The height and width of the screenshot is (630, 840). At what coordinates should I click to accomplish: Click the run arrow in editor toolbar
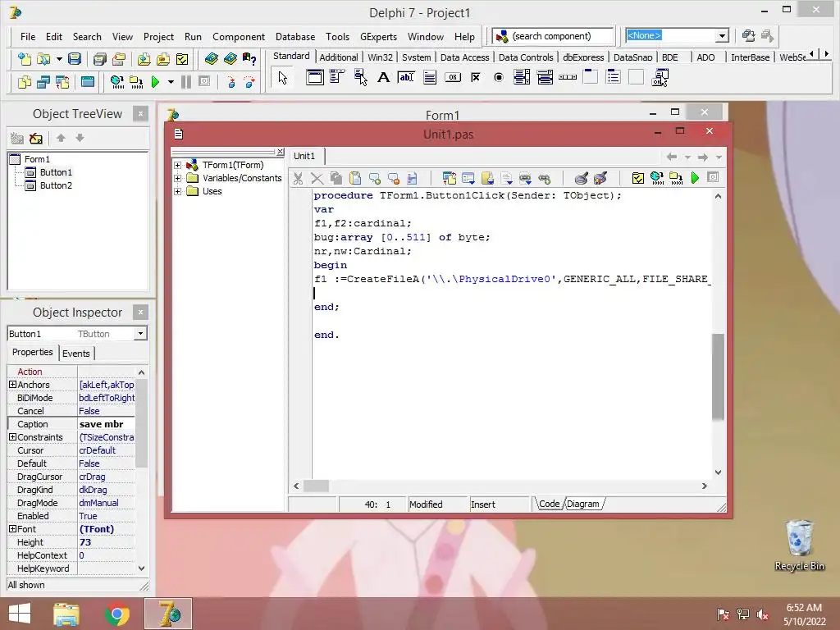(696, 178)
